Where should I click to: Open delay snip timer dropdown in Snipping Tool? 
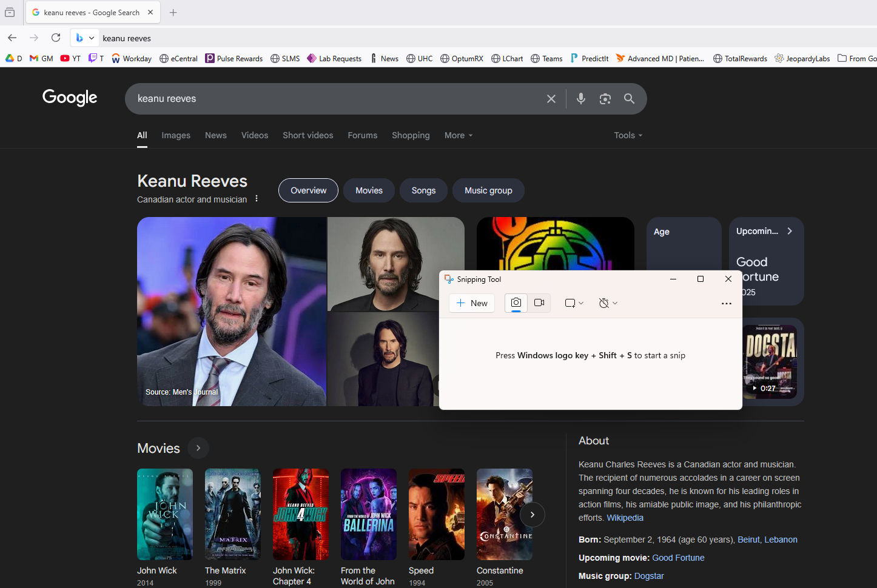608,303
